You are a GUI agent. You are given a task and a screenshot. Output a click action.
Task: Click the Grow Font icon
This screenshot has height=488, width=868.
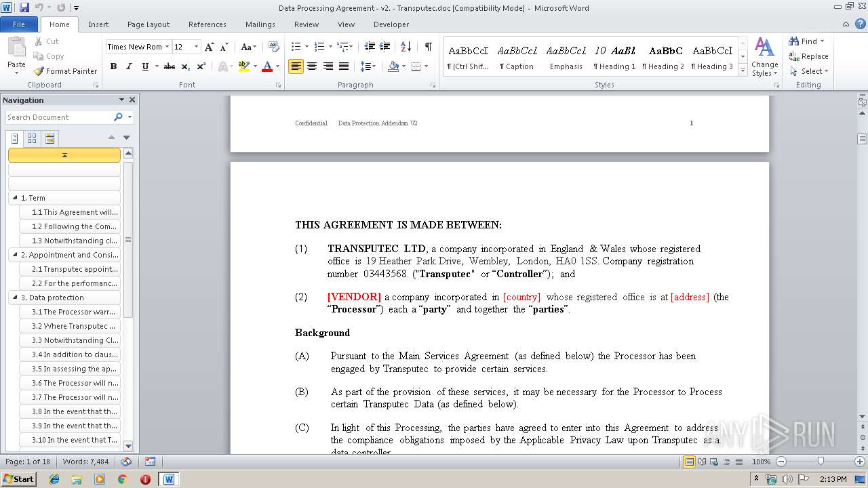pos(210,47)
